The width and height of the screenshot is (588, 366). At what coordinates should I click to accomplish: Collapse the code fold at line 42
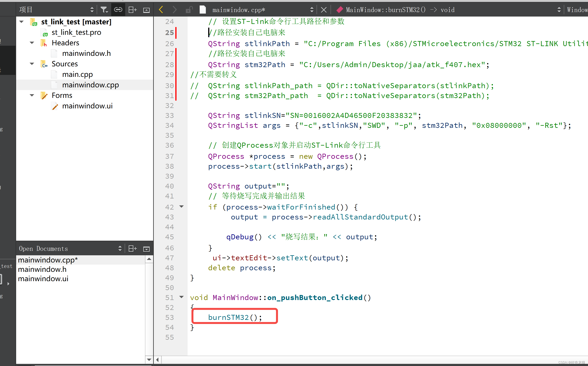(x=182, y=207)
